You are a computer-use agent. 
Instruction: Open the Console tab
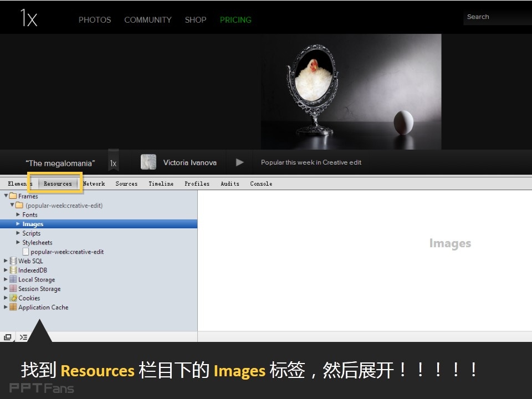[260, 183]
